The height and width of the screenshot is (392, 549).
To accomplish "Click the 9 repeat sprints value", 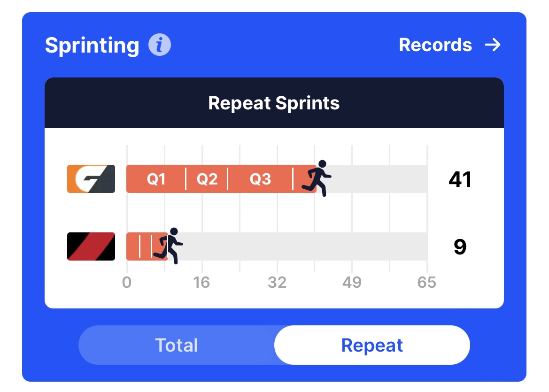I will point(460,247).
